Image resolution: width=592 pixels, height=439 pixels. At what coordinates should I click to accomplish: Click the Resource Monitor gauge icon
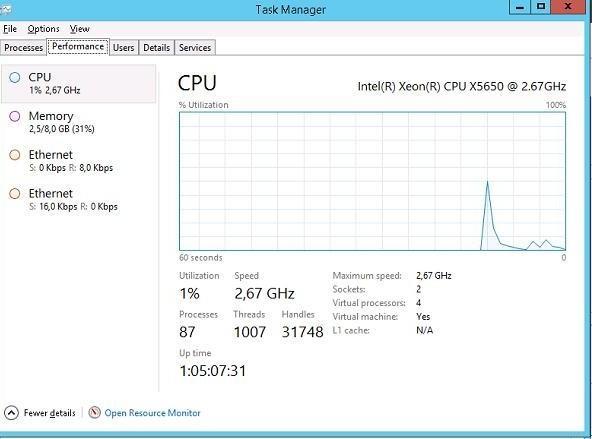click(94, 412)
